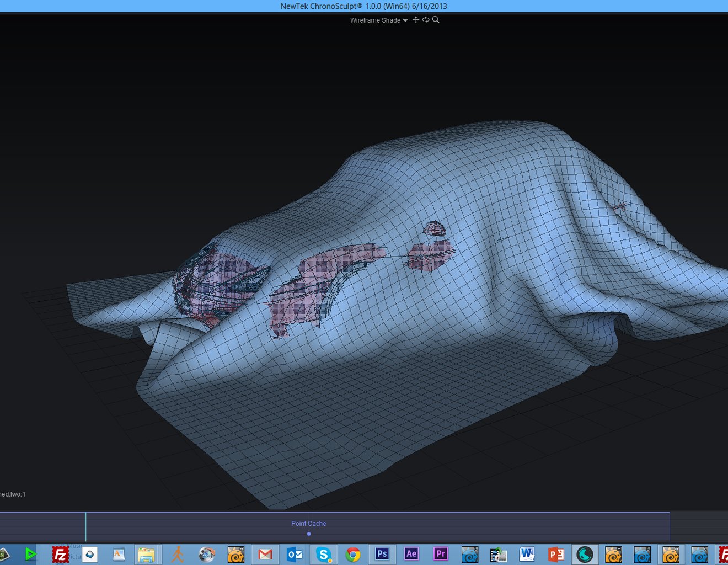Open FileZilla next to the green play icon
Image resolution: width=728 pixels, height=565 pixels.
(x=60, y=554)
